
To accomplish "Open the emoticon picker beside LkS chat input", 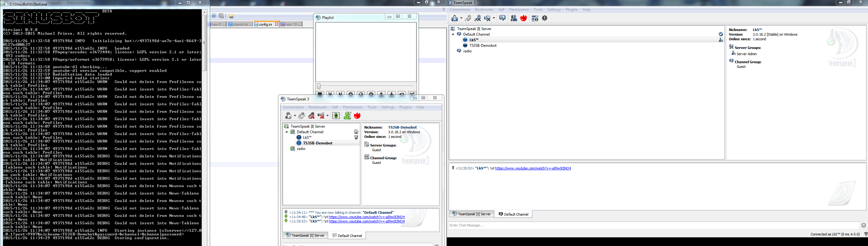I will (x=863, y=226).
